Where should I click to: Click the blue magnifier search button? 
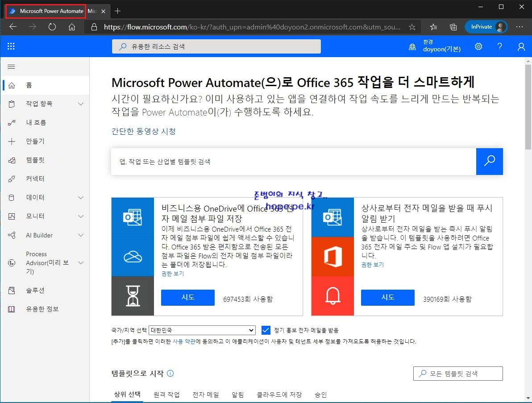point(489,162)
